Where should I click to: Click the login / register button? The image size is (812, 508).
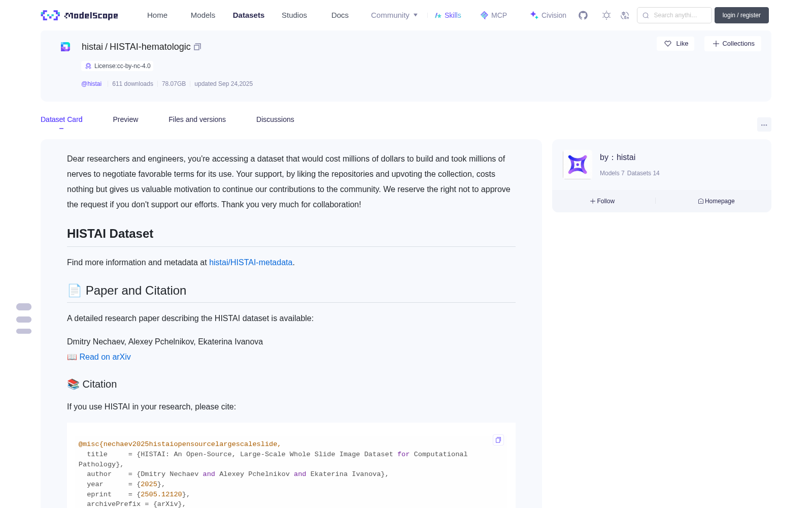click(x=741, y=15)
